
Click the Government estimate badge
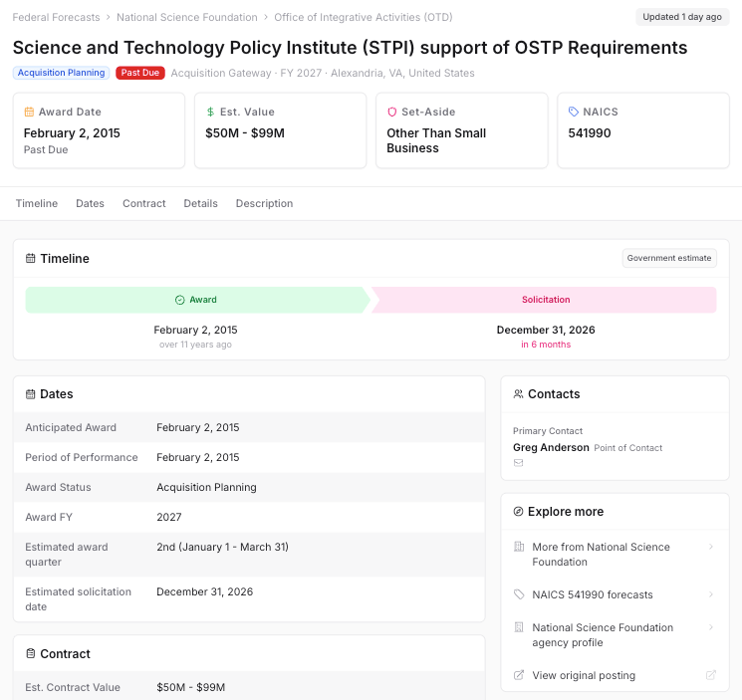click(668, 258)
